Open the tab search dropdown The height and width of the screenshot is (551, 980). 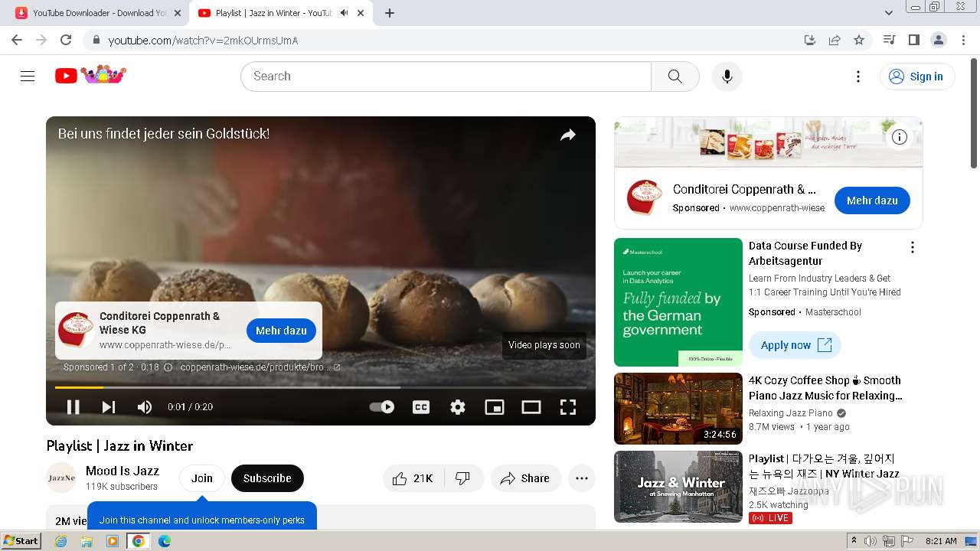tap(888, 13)
